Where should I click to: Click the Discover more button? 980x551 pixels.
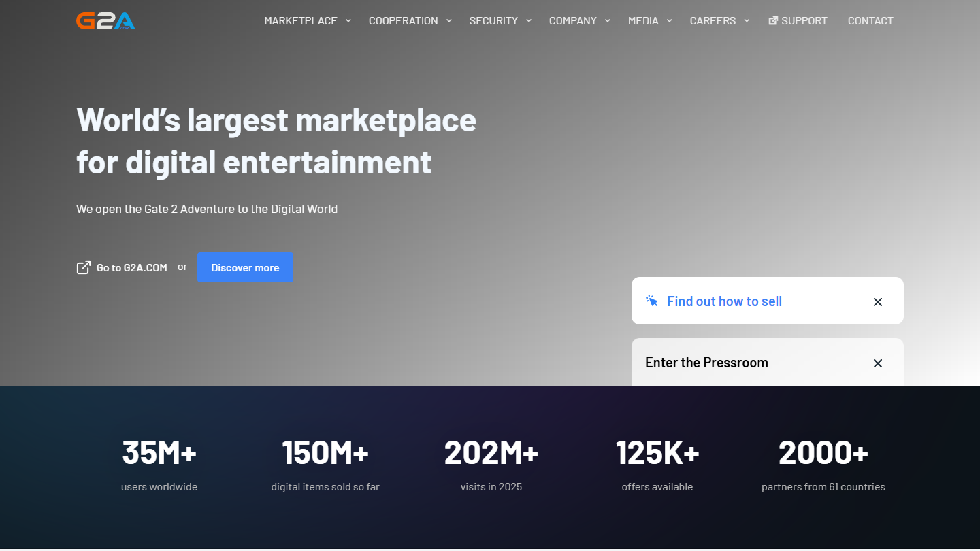pos(245,267)
